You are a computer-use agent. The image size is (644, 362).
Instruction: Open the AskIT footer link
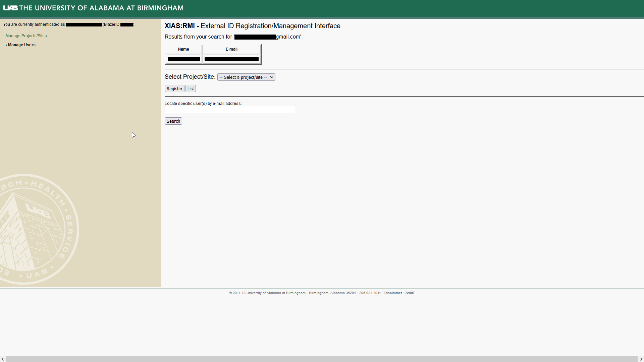click(410, 293)
